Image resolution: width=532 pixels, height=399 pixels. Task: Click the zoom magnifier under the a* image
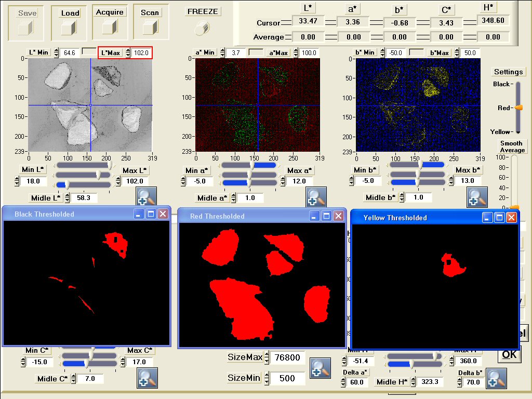(x=316, y=197)
